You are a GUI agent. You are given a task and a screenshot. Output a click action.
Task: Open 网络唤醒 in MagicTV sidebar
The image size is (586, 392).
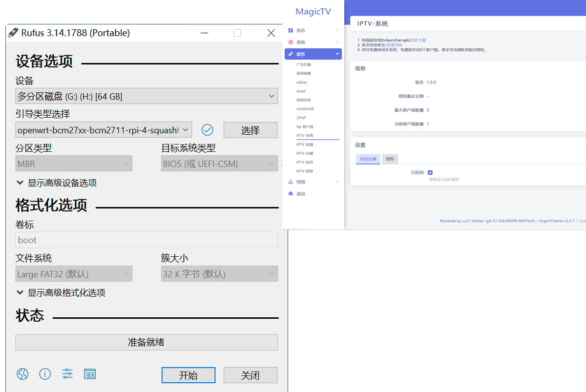[x=303, y=73]
